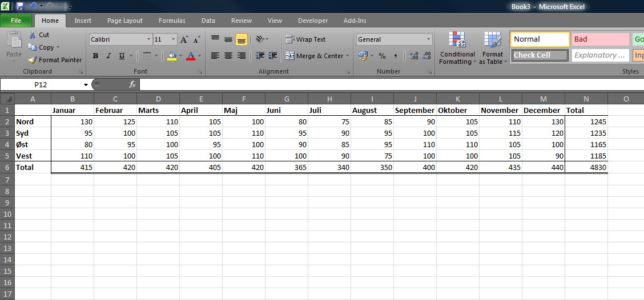This screenshot has height=300, width=644.
Task: Click the Increase Decimal icon
Action: [x=413, y=56]
